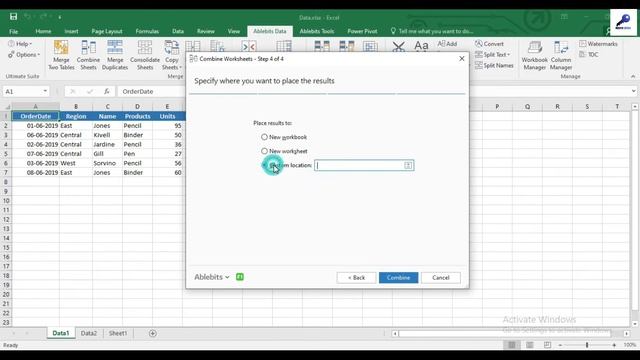Switch to Page Layout view icon
Image resolution: width=640 pixels, height=360 pixels.
tap(529, 345)
